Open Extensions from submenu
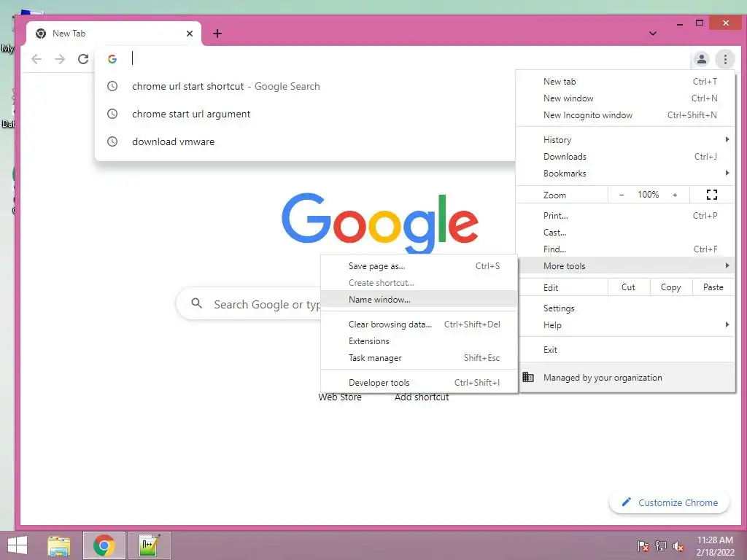Viewport: 747px width, 560px height. 419,341
